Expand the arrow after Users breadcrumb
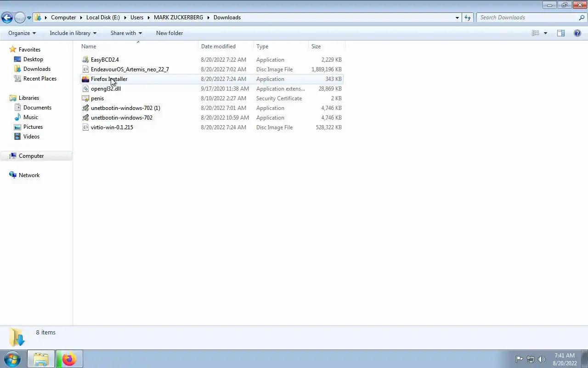Viewport: 588px width, 368px height. tap(148, 17)
